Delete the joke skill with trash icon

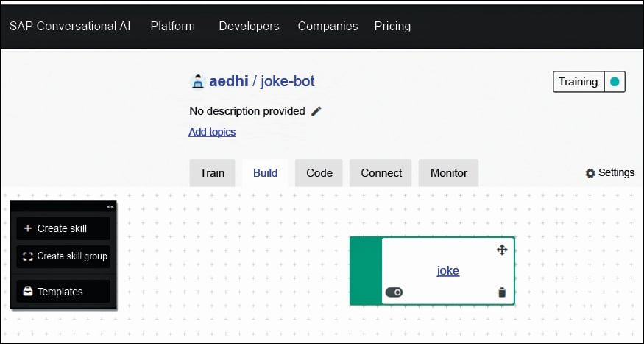(502, 292)
